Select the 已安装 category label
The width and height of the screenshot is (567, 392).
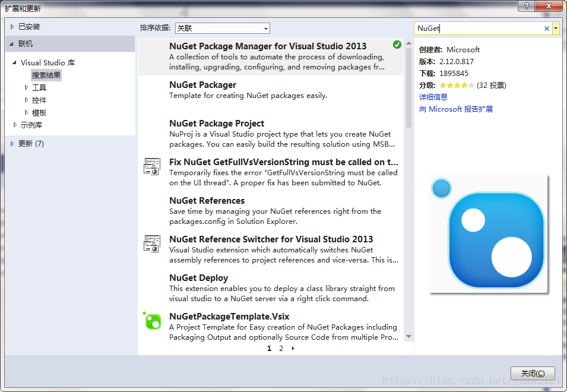(29, 26)
